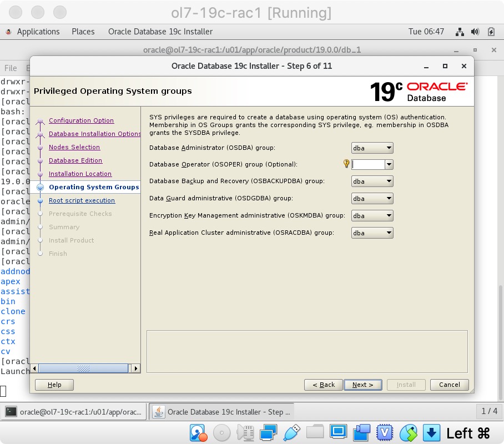Open the OSDBA group dropdown
504x444 pixels.
[x=372, y=148]
